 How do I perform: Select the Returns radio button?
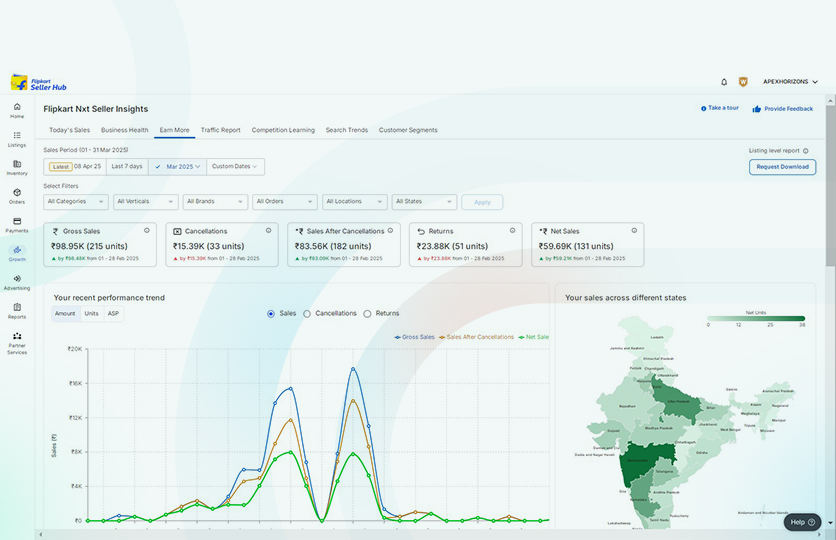tap(367, 314)
